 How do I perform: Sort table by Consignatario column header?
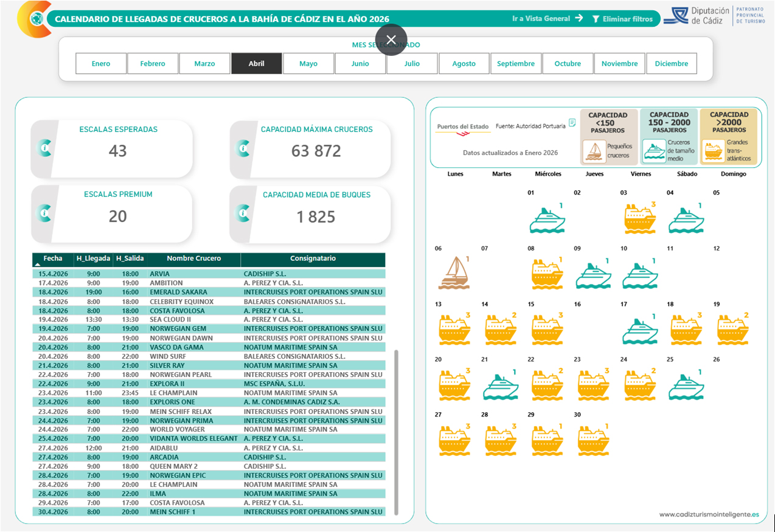(313, 258)
